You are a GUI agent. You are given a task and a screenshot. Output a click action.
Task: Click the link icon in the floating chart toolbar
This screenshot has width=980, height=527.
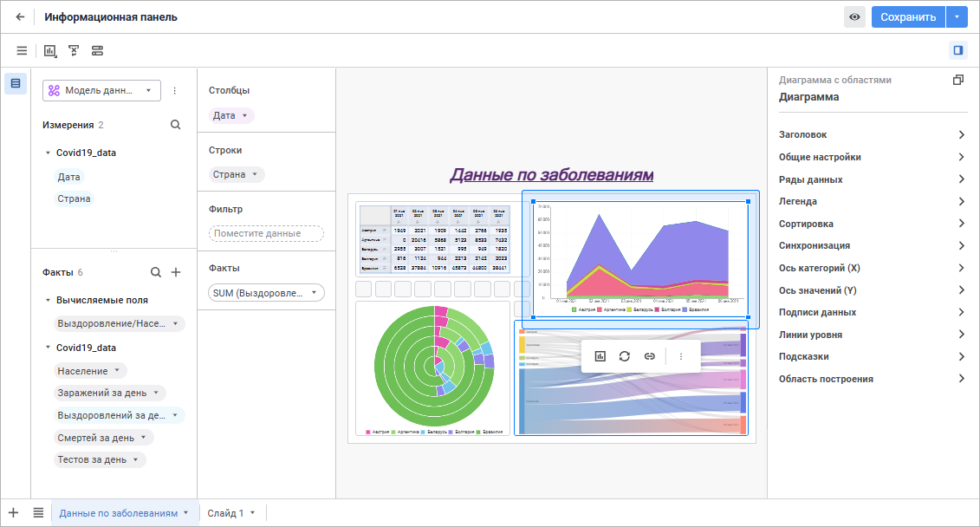click(649, 356)
